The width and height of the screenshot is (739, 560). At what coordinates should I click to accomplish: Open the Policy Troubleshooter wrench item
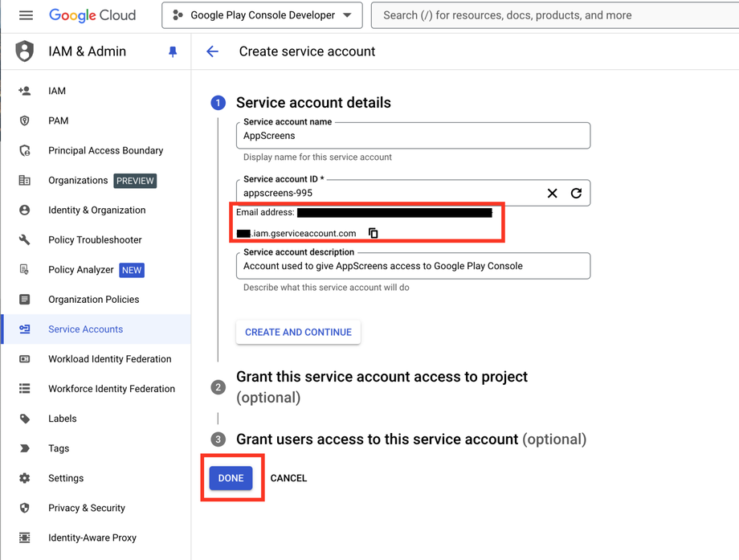[95, 239]
